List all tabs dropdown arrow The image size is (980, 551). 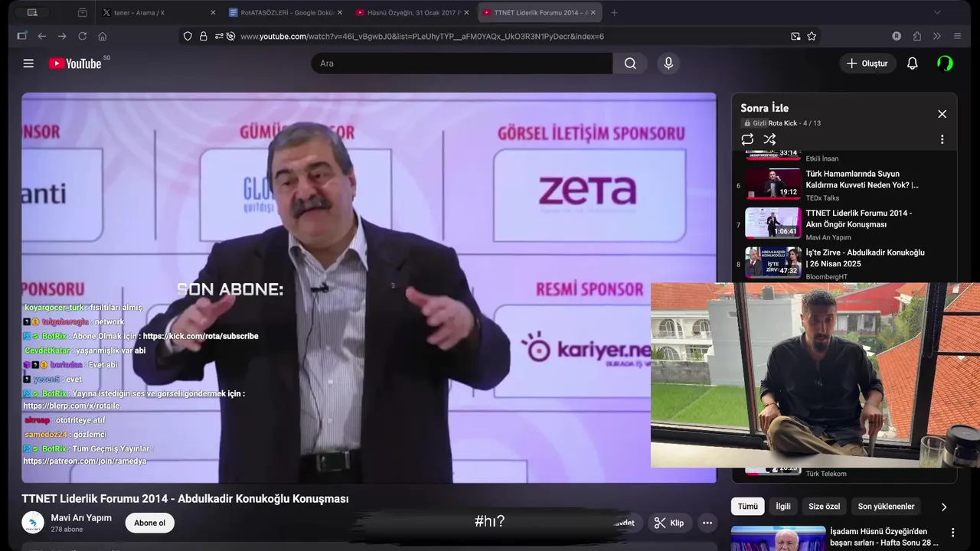tap(937, 12)
